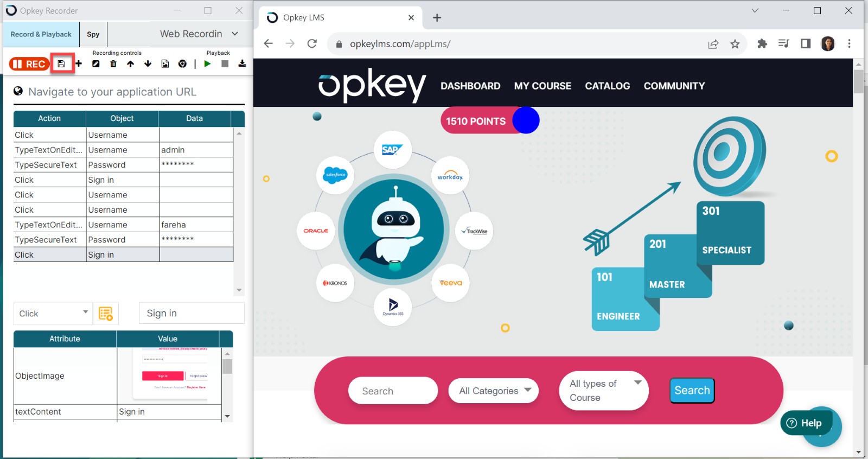This screenshot has width=868, height=459.
Task: Stop playback with the gray stop square
Action: [x=225, y=63]
